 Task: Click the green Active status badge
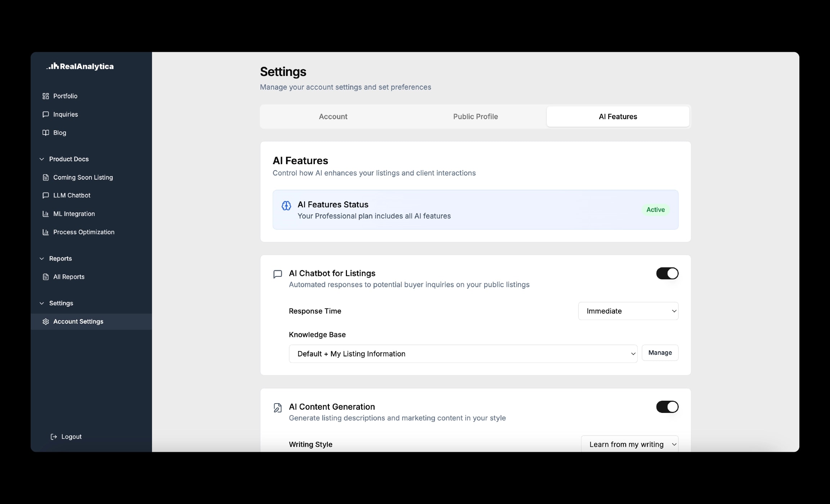click(x=655, y=210)
